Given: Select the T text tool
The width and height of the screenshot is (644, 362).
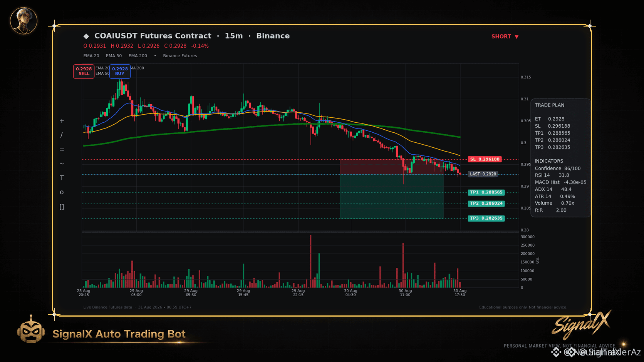Looking at the screenshot, I should coord(62,178).
